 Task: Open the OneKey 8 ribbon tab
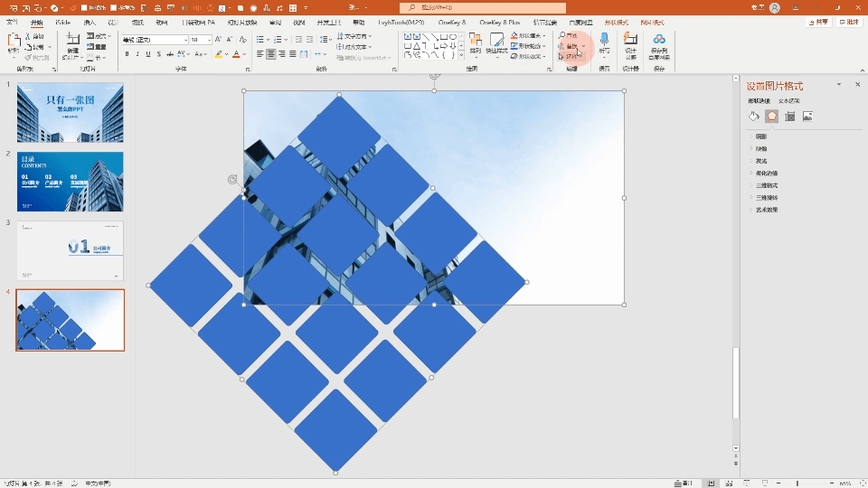(x=452, y=23)
